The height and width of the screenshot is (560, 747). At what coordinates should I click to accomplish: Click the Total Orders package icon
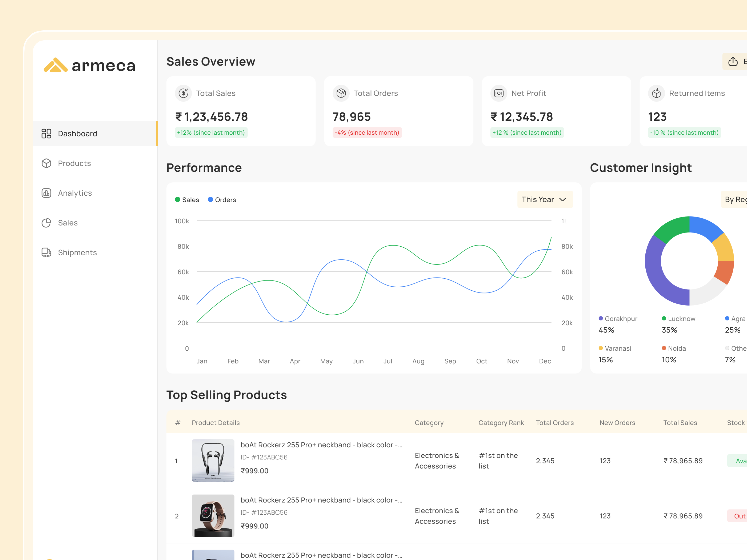(x=341, y=93)
